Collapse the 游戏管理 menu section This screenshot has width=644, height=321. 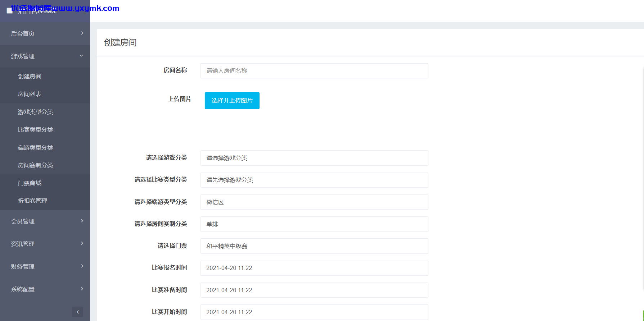click(45, 56)
